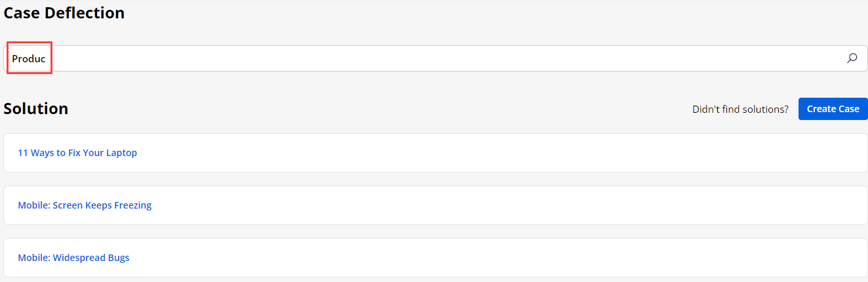The width and height of the screenshot is (868, 282).
Task: Open the 'Mobile: Widespread Bugs' solution link
Action: (x=73, y=258)
